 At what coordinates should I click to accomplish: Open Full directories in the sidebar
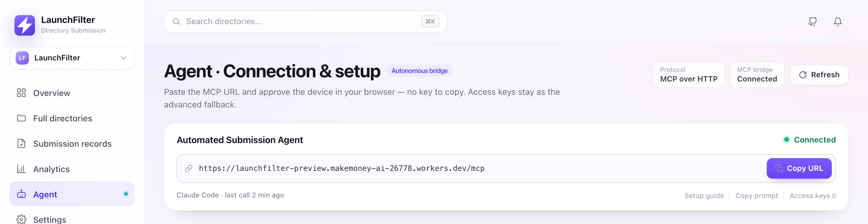72,118
